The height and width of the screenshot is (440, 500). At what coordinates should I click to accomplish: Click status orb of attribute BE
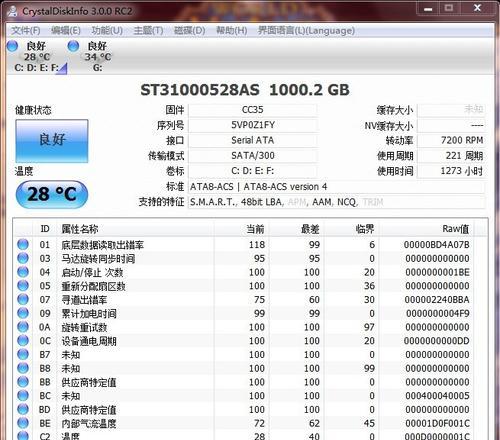coord(23,423)
